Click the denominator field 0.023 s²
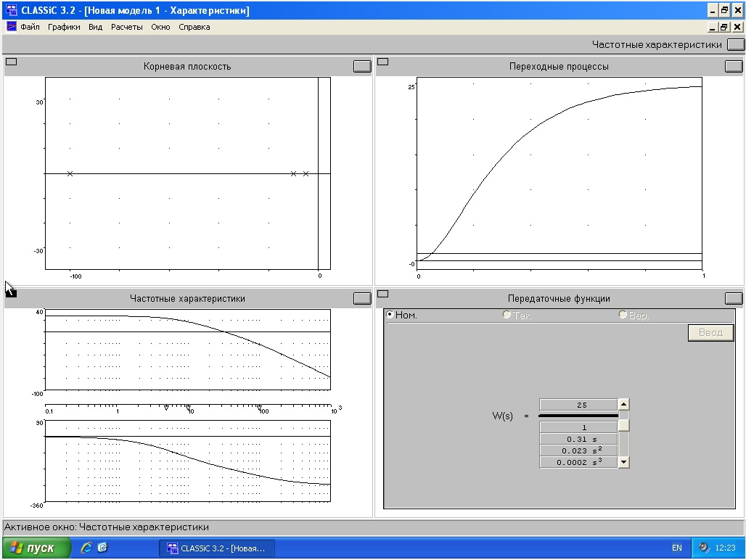 (578, 450)
